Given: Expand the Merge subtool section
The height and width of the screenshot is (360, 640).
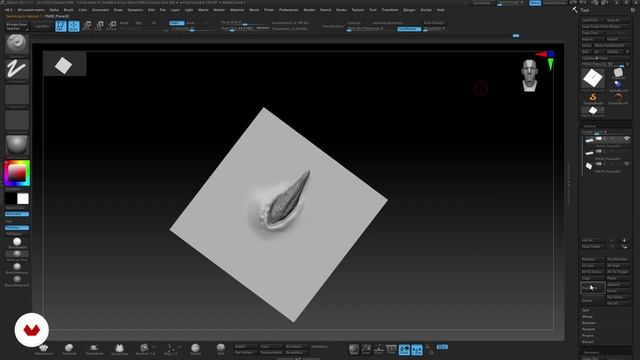Looking at the screenshot, I should (587, 317).
